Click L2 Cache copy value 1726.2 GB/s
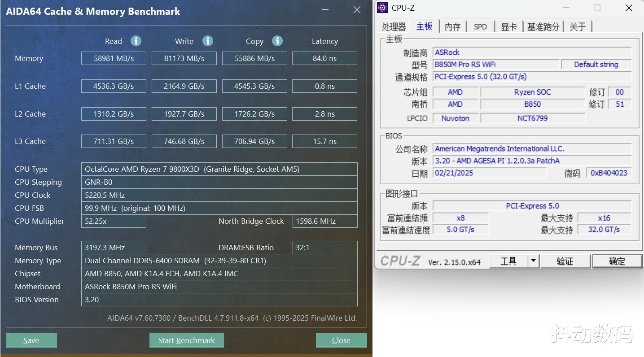 click(x=254, y=114)
